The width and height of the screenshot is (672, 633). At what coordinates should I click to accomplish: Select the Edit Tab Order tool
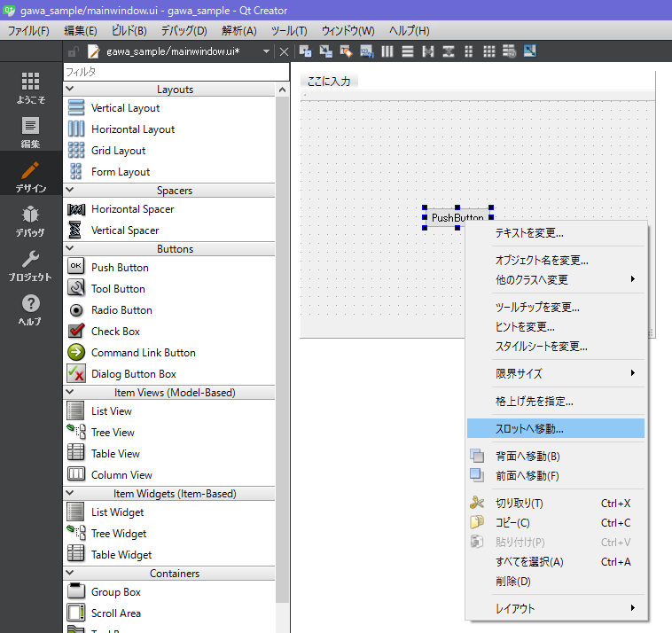coord(367,51)
